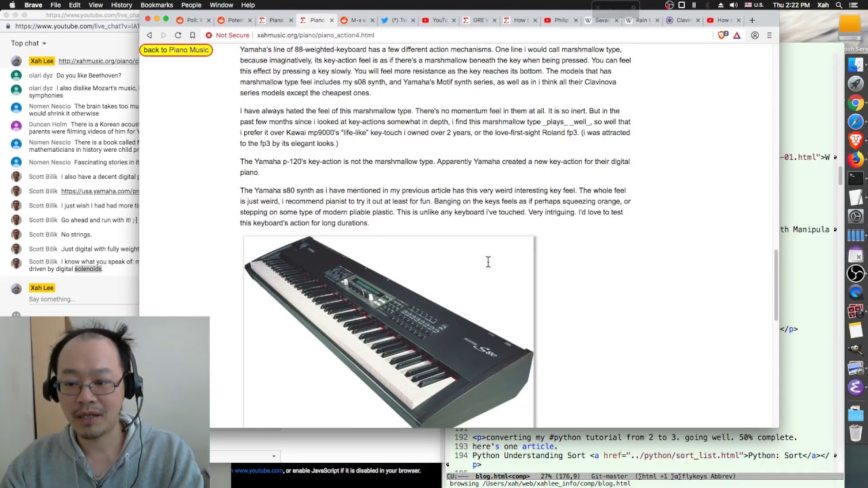Viewport: 868px width, 488px height.
Task: Click the web page vertical scrollbar
Action: pos(776,285)
